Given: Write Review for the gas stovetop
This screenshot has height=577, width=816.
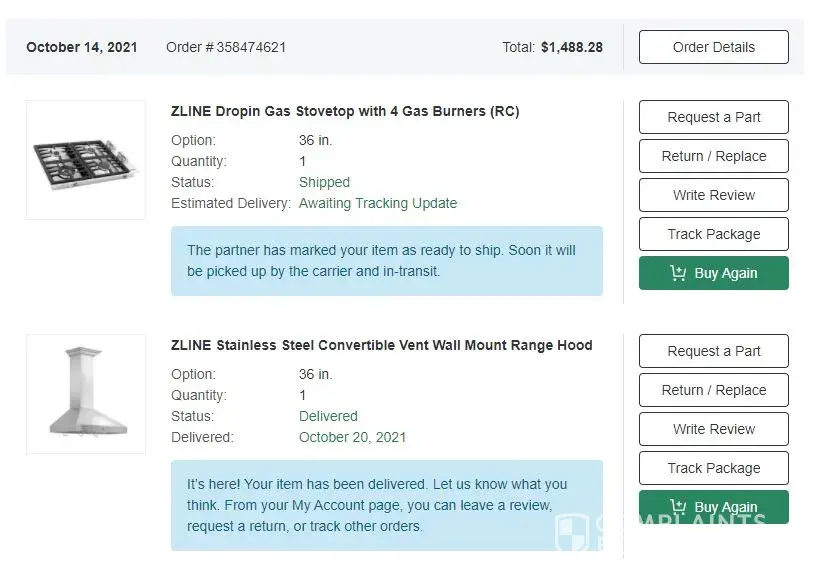Looking at the screenshot, I should 713,195.
